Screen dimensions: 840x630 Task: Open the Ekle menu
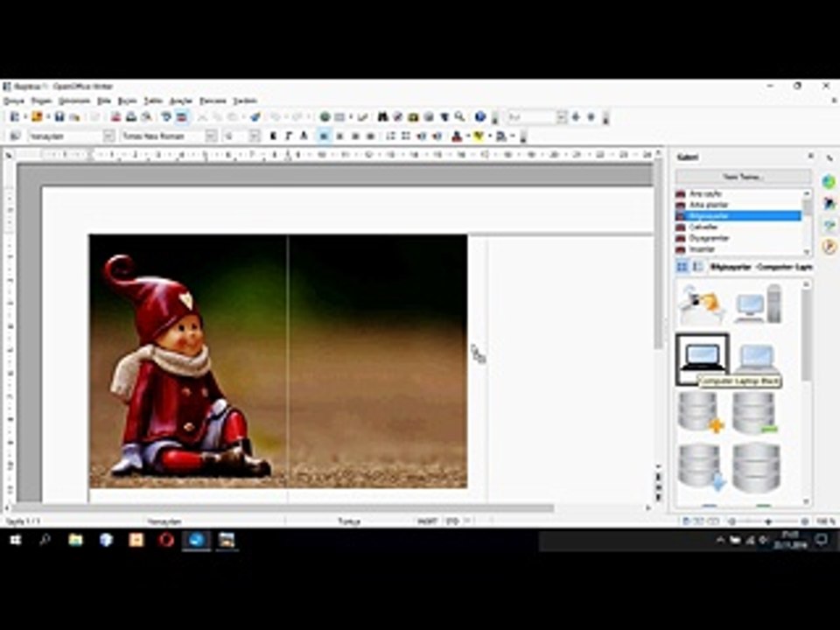click(104, 101)
